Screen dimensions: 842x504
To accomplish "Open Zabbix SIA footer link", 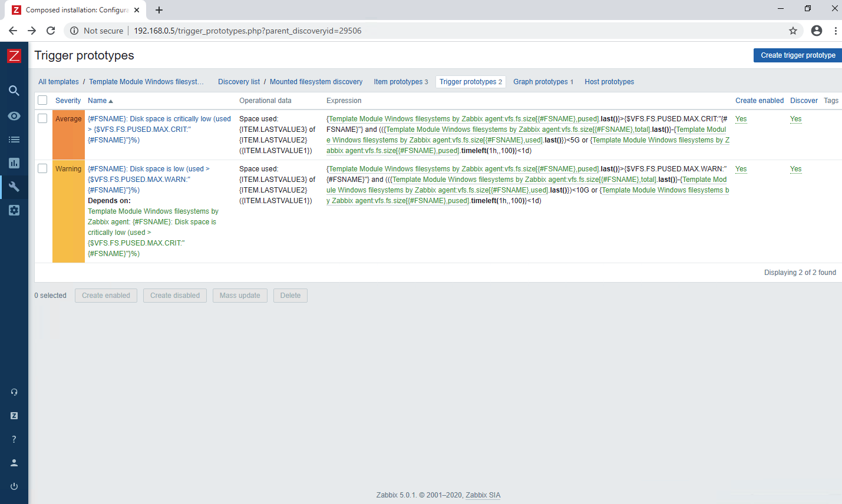I will click(x=483, y=495).
